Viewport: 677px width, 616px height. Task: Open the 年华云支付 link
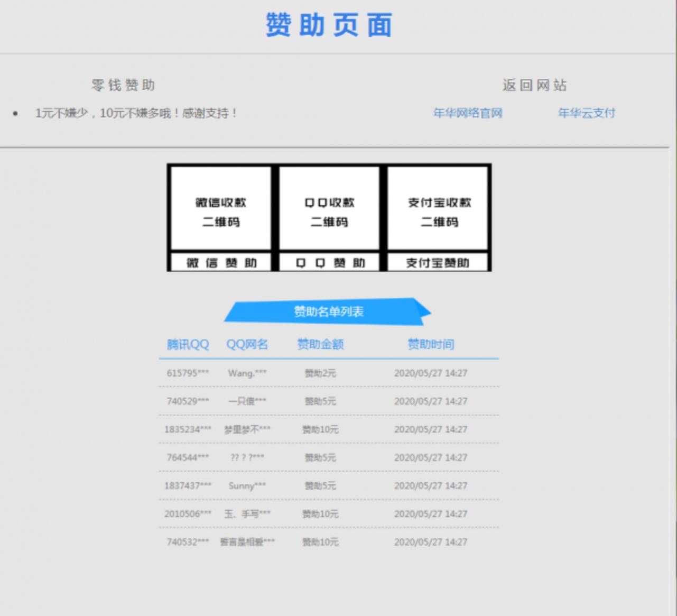coord(586,113)
